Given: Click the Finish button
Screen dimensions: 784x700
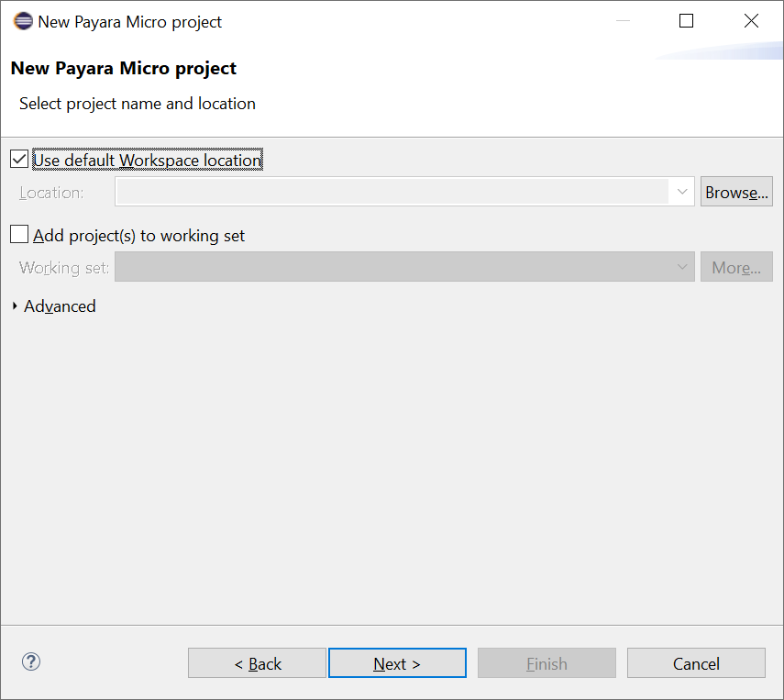Looking at the screenshot, I should coord(547,663).
